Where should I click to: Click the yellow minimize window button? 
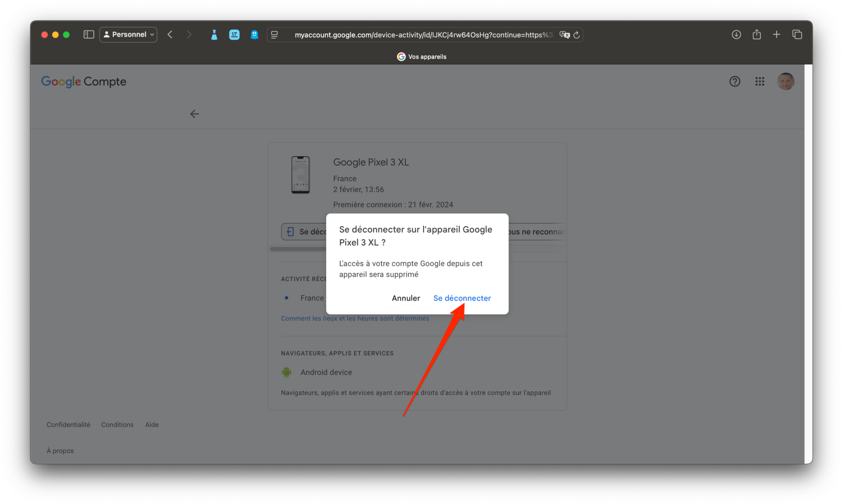coord(55,35)
